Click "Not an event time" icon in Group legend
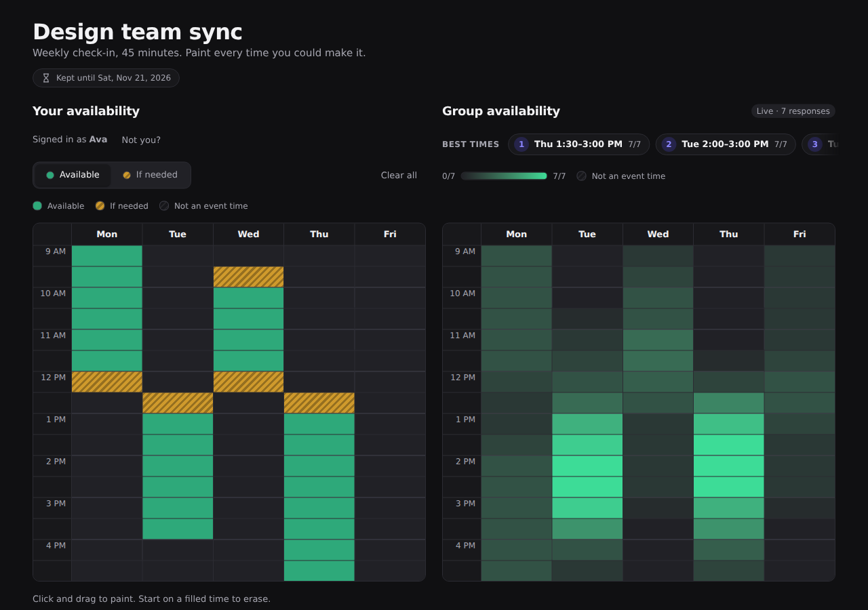868x610 pixels. tap(581, 176)
